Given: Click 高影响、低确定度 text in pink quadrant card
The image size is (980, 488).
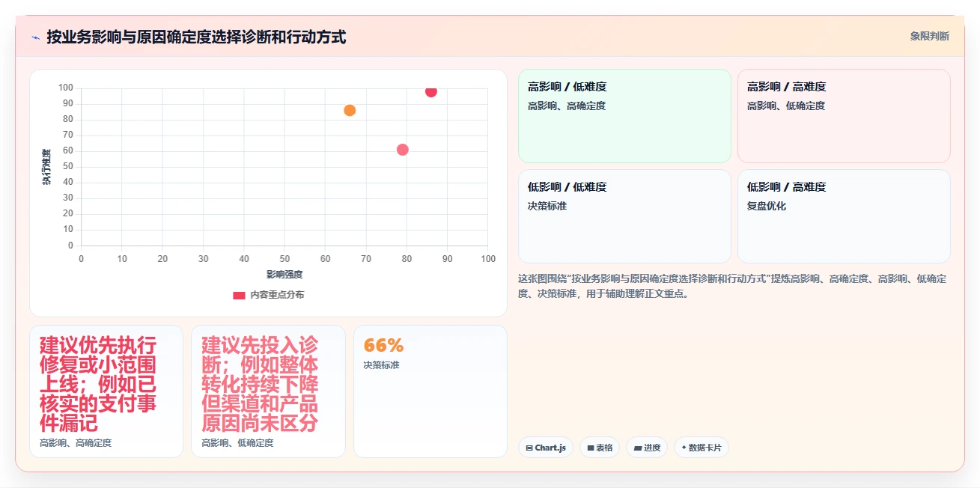Looking at the screenshot, I should point(786,106).
